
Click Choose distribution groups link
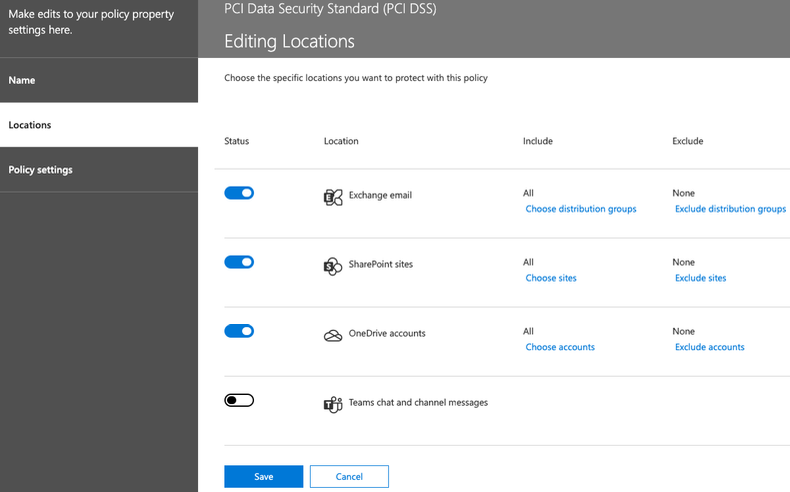click(x=580, y=209)
